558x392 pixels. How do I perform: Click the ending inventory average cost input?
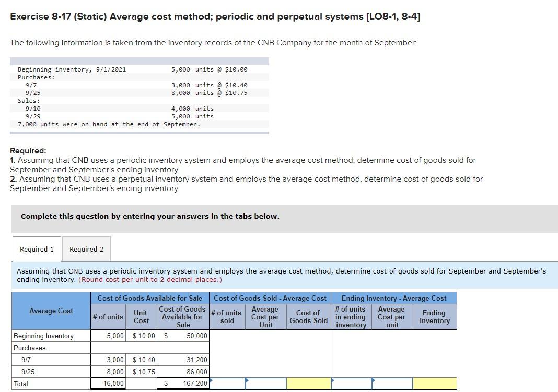click(x=392, y=383)
